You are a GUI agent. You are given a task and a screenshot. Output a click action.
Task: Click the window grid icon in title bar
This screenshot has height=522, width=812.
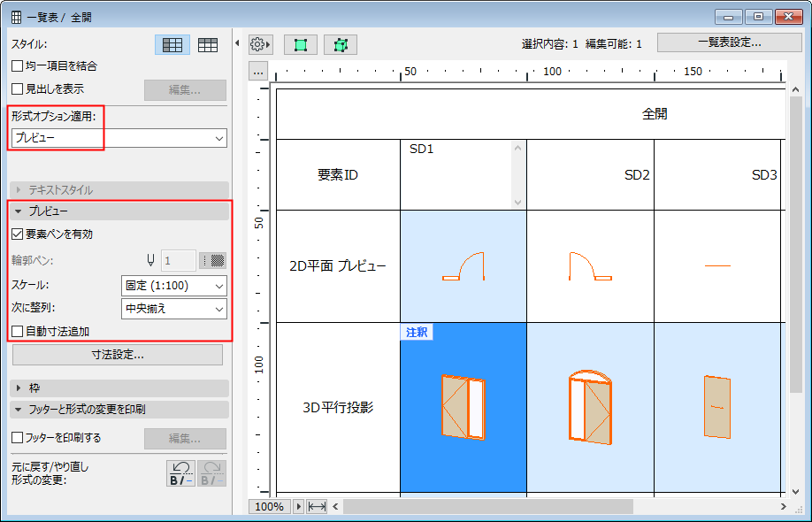click(x=16, y=17)
